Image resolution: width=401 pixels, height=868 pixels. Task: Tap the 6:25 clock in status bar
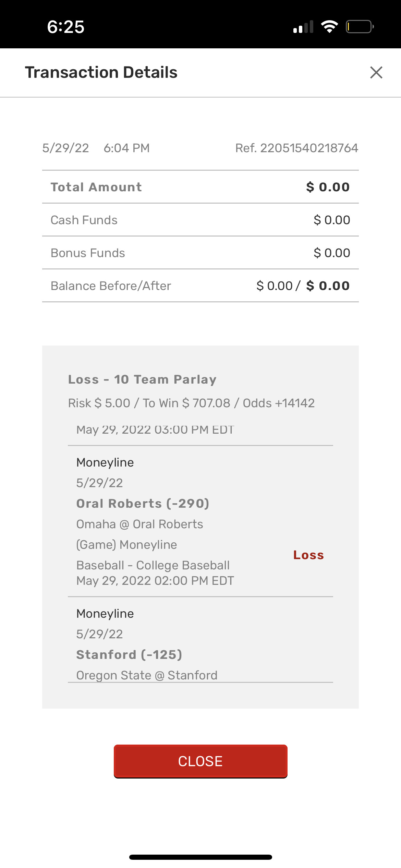65,27
